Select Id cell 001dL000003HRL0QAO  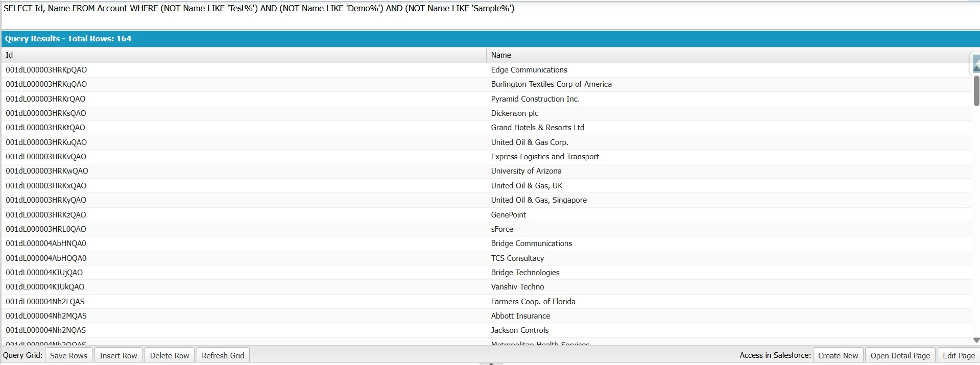click(244, 229)
